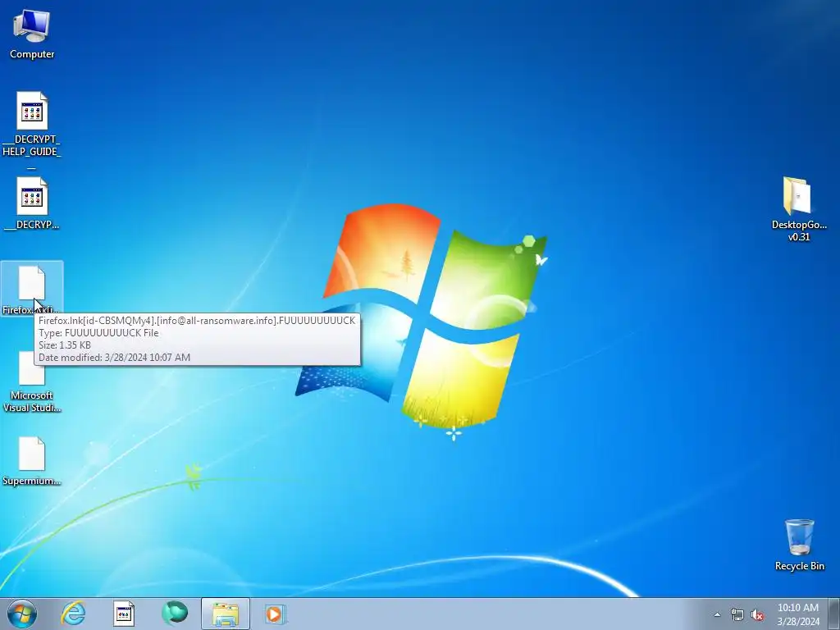The width and height of the screenshot is (840, 630).
Task: Click the "Date modified: 3/28/2024 10:07 AM" line
Action: (114, 358)
